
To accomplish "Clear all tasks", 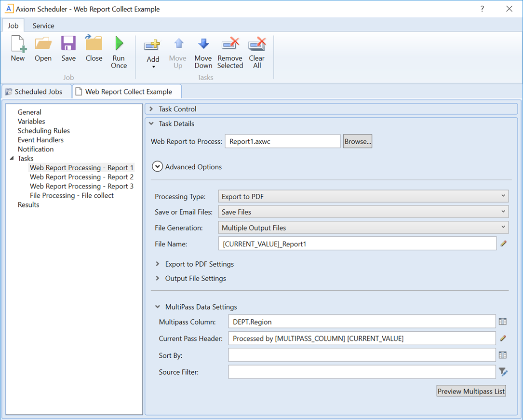I will pyautogui.click(x=256, y=48).
